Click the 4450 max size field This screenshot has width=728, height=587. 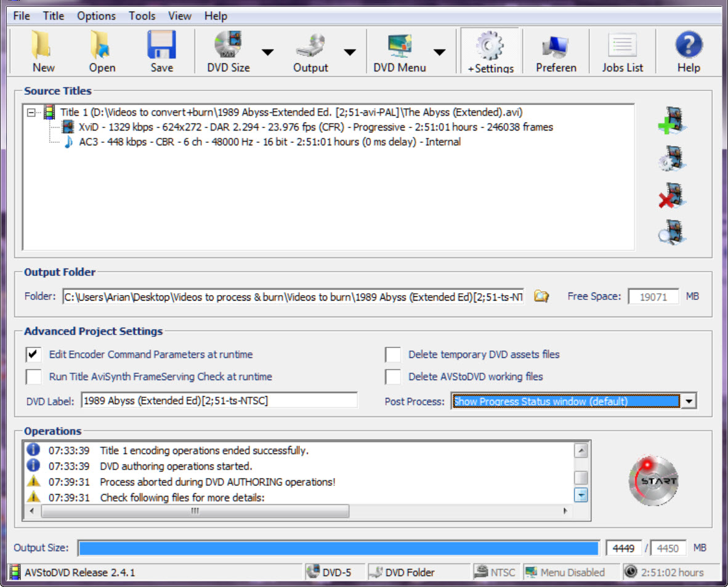coord(668,548)
